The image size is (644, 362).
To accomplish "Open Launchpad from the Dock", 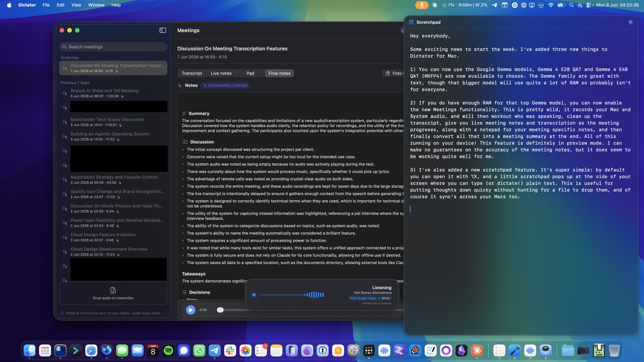I will pyautogui.click(x=45, y=350).
